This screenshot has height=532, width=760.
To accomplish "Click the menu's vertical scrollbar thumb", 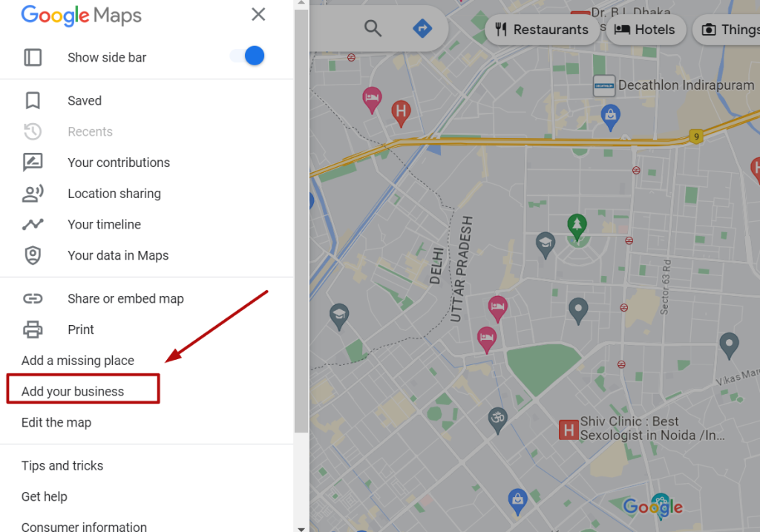I will click(x=301, y=221).
